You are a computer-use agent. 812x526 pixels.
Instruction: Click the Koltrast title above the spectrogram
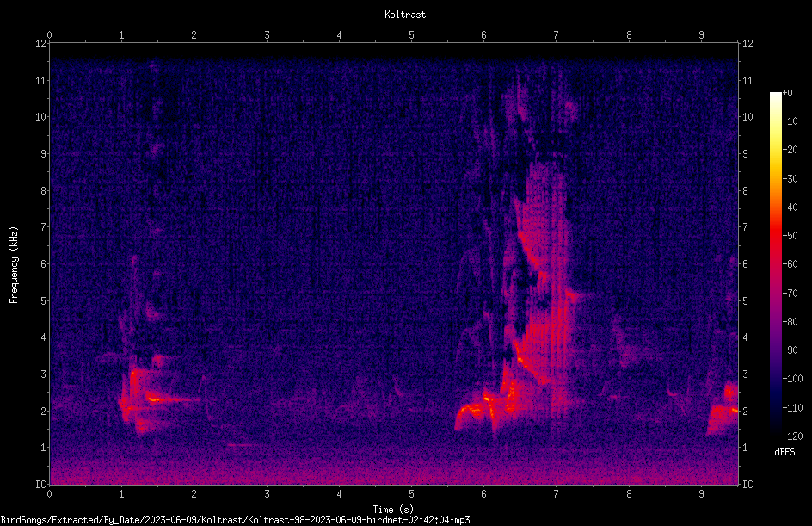point(405,15)
